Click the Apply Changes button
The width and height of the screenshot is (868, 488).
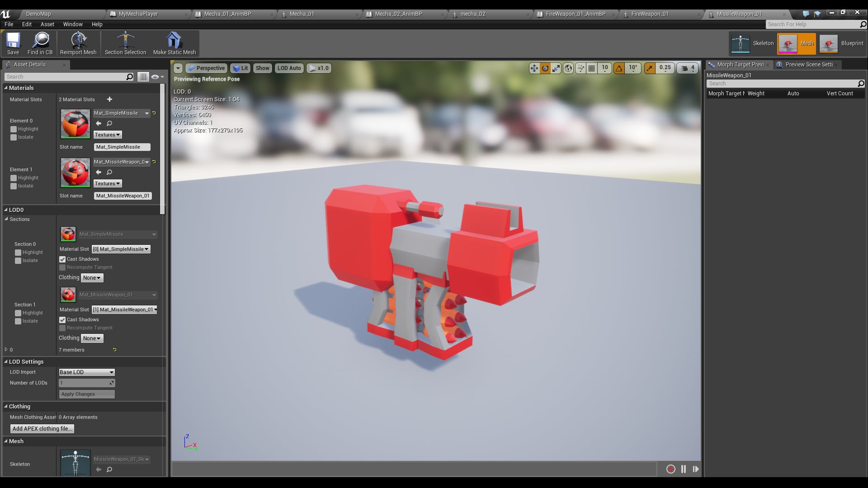coord(86,394)
